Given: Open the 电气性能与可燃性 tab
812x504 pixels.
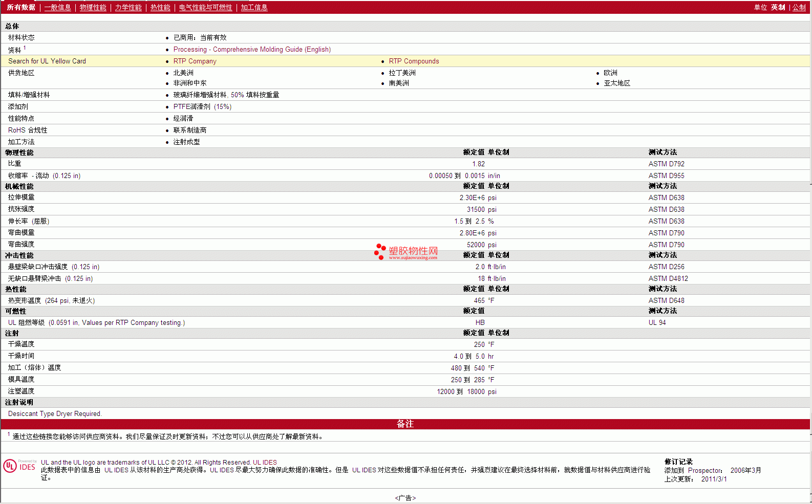Looking at the screenshot, I should pos(205,7).
